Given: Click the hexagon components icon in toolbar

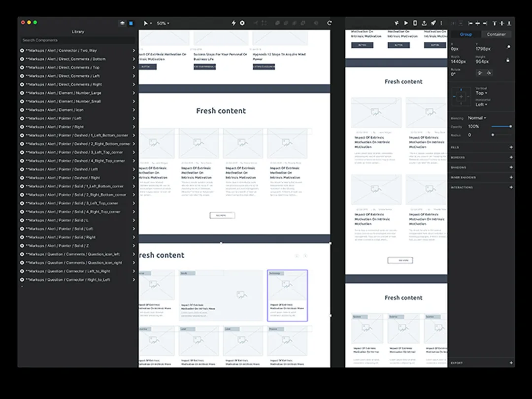Looking at the screenshot, I should pyautogui.click(x=242, y=23).
